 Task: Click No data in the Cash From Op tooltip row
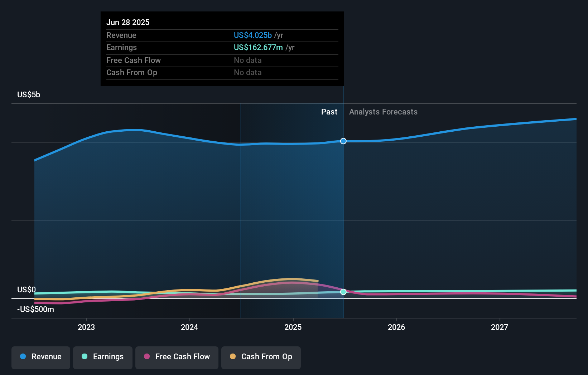point(248,72)
